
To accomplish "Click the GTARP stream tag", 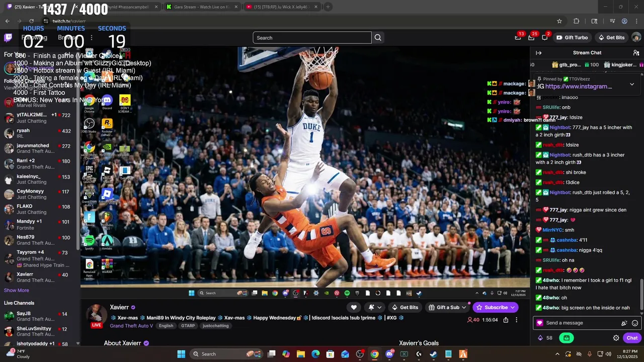I will point(188,326).
